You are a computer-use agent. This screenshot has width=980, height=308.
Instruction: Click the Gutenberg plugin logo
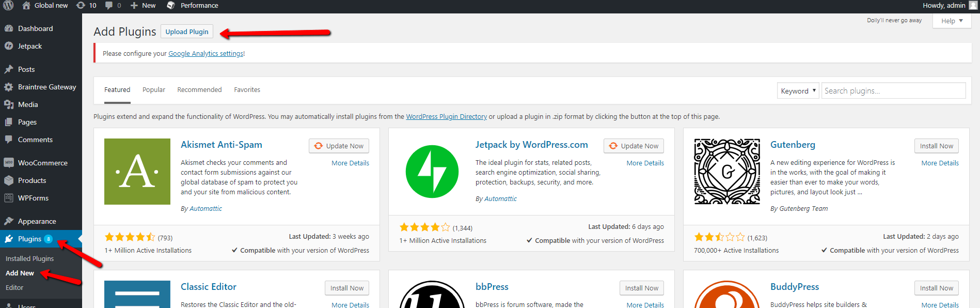click(x=727, y=172)
